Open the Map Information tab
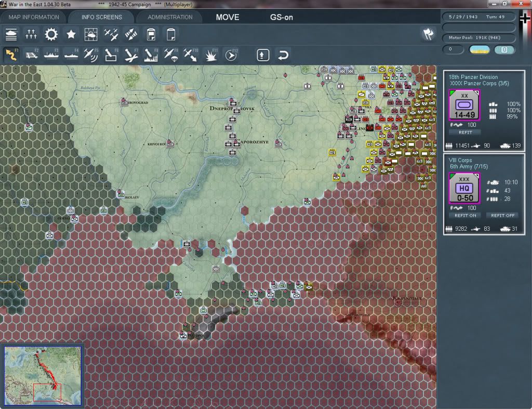 tap(34, 17)
